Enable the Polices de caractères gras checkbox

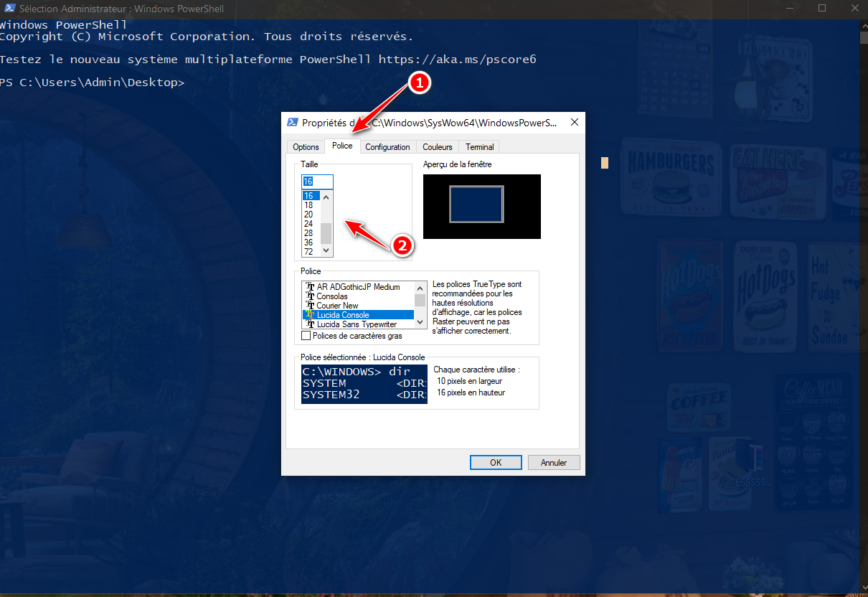click(x=306, y=336)
